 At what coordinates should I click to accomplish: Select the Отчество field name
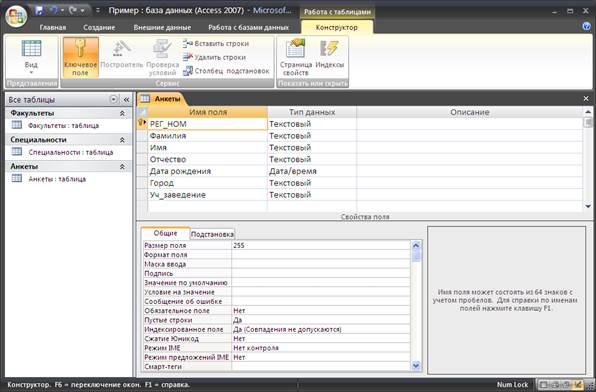tap(208, 159)
